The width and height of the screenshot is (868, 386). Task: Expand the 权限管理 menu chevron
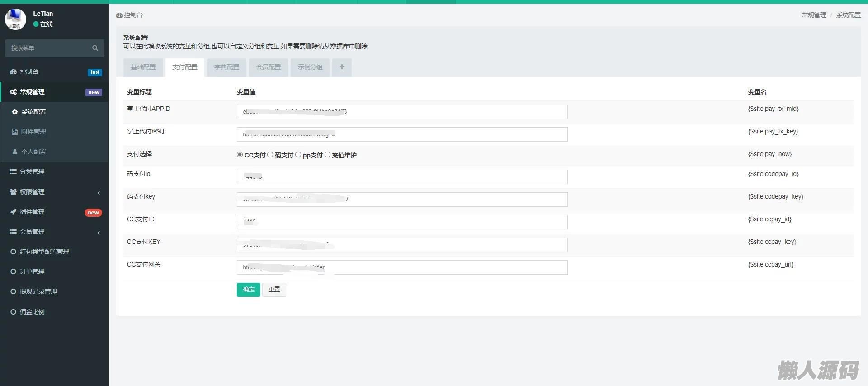coord(99,193)
